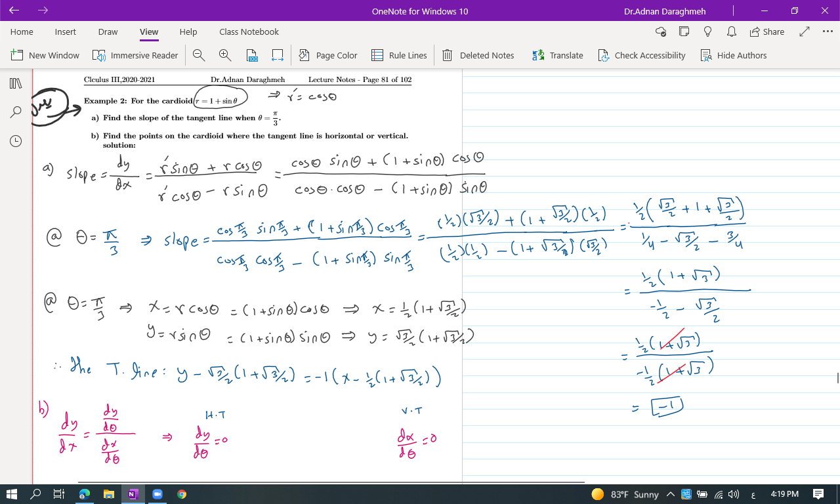Image resolution: width=840 pixels, height=504 pixels.
Task: Toggle Rule Lines on the page
Action: 399,55
